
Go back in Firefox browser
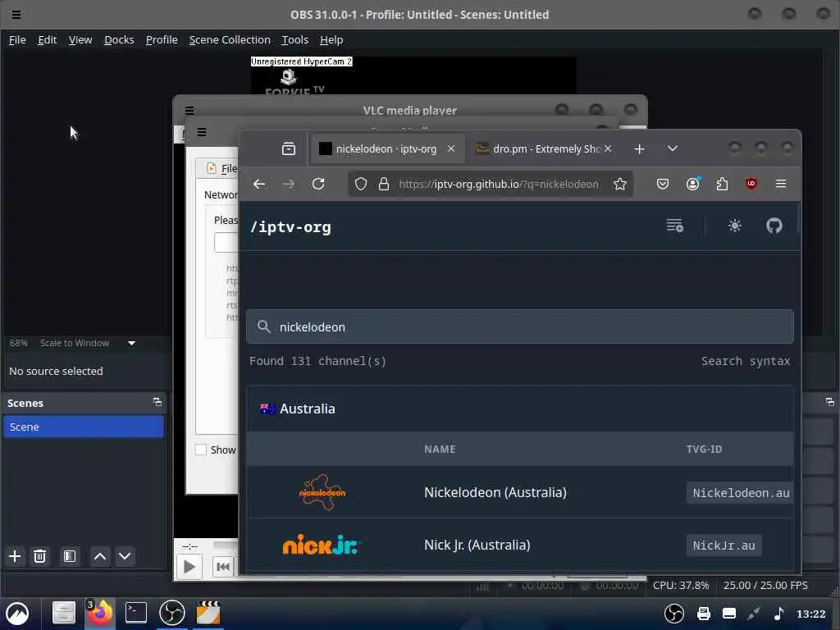259,184
